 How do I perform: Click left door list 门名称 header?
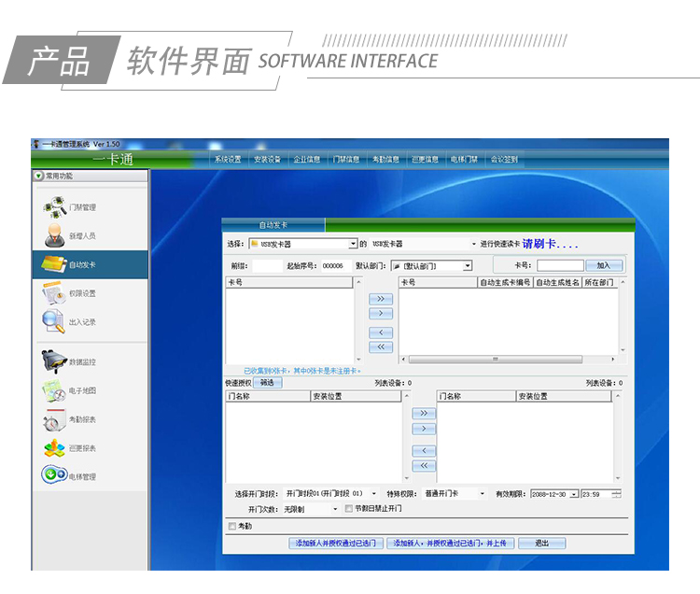click(268, 396)
